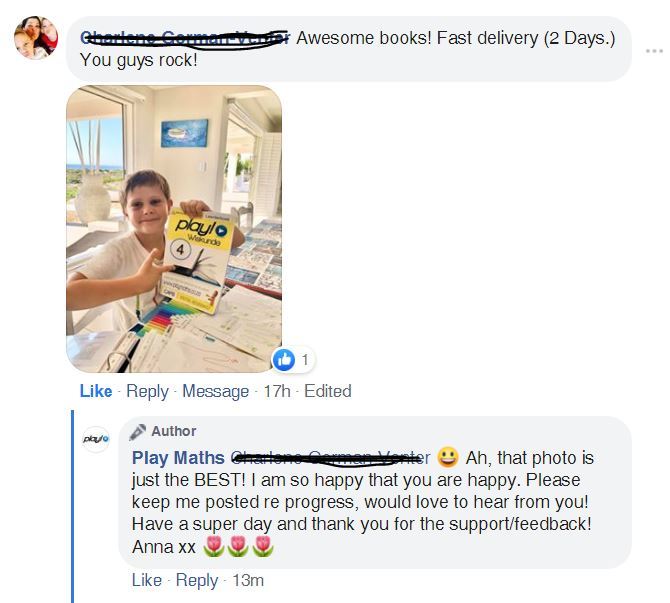Image resolution: width=670 pixels, height=603 pixels.
Task: View the reaction count number 1
Action: coord(305,360)
